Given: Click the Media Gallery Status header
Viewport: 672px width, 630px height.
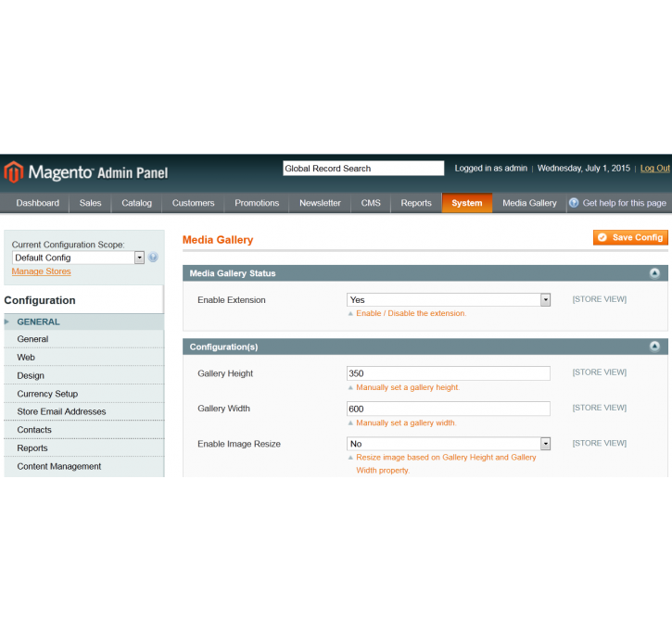Looking at the screenshot, I should 425,273.
